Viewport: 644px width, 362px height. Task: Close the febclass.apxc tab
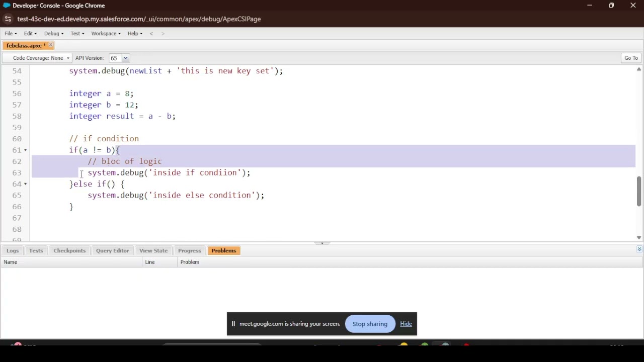tap(50, 45)
